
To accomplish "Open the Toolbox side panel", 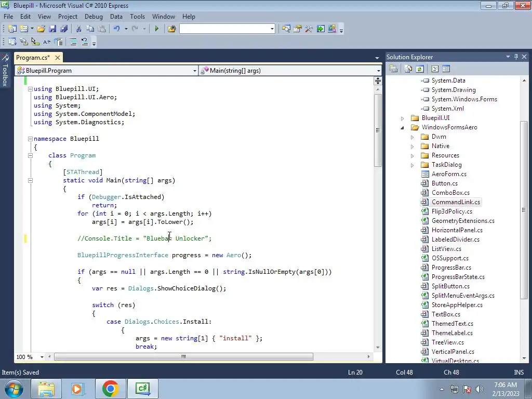I will [x=5, y=71].
